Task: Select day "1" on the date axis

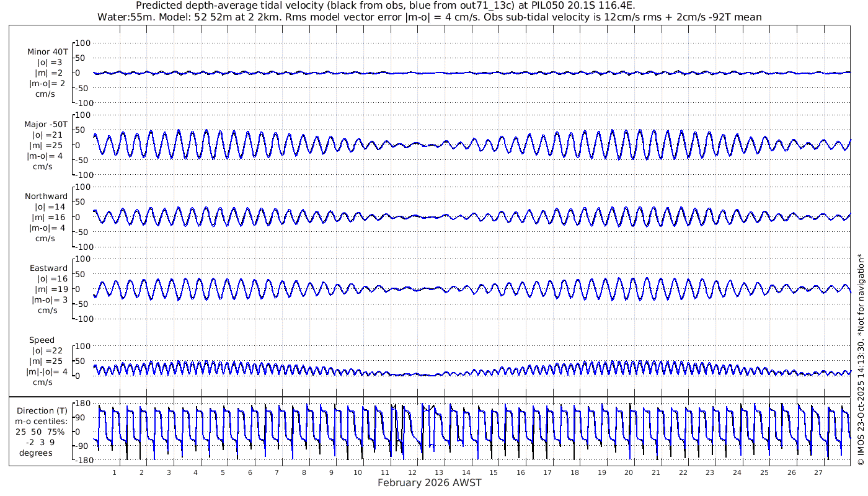Action: point(115,472)
